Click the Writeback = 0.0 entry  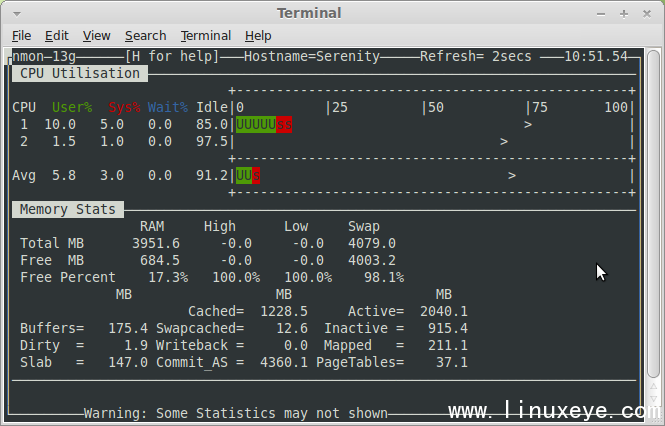[232, 345]
